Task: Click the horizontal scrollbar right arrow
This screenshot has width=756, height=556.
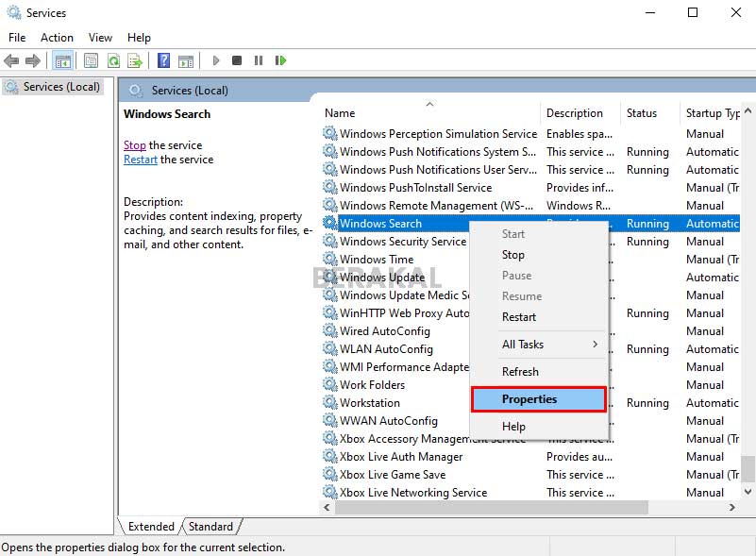Action: [732, 507]
